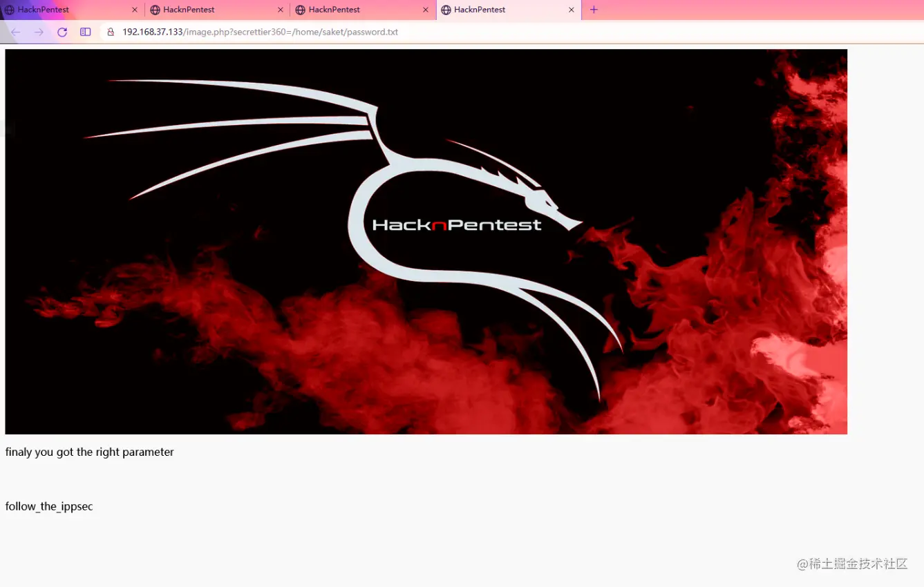Screen dimensions: 924x587
Task: Close the third HacknPentest tab
Action: pyautogui.click(x=426, y=10)
